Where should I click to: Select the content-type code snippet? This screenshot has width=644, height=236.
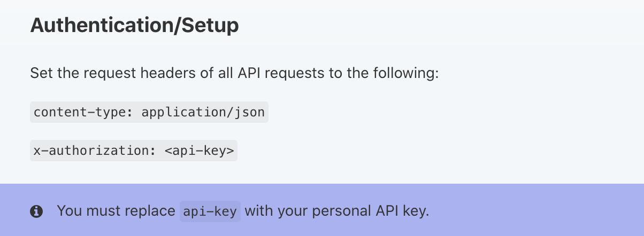click(x=149, y=113)
